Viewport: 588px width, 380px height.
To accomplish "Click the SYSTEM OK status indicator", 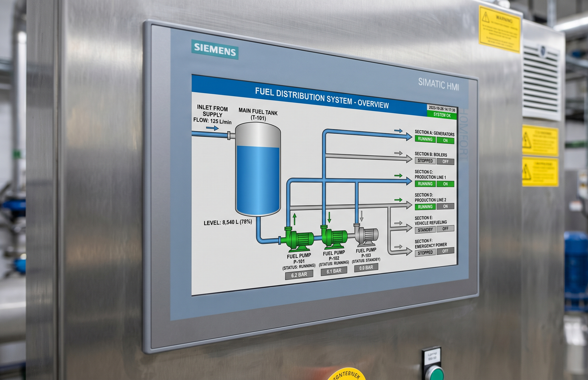I will [x=442, y=115].
